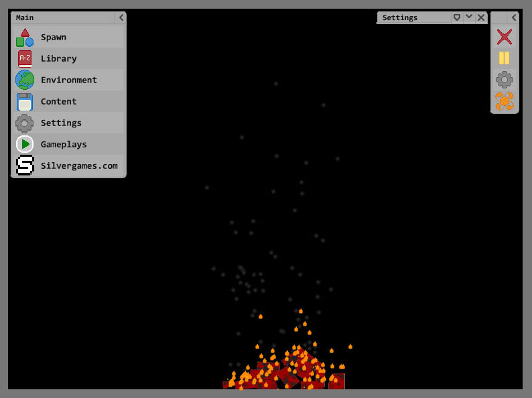The width and height of the screenshot is (532, 398).
Task: Choose the Environment label in the Main menu
Action: (69, 80)
